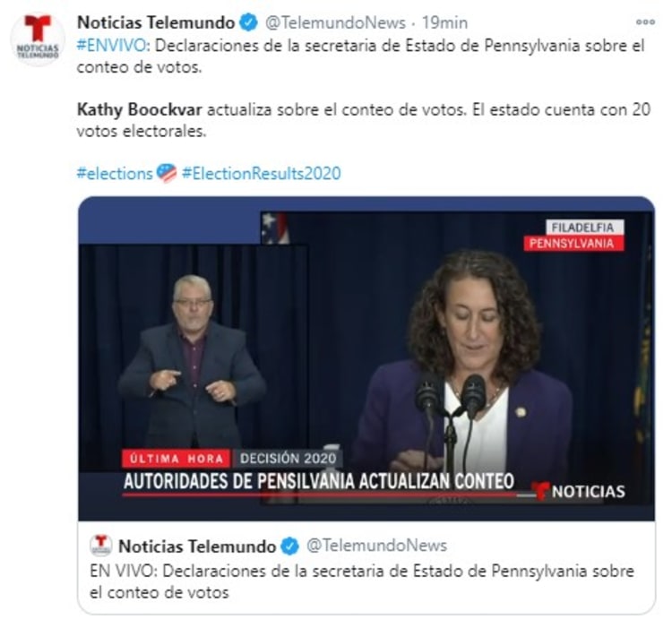672x628 pixels.
Task: Click the small Telemundo avatar in quoted tweet
Action: pos(101,546)
